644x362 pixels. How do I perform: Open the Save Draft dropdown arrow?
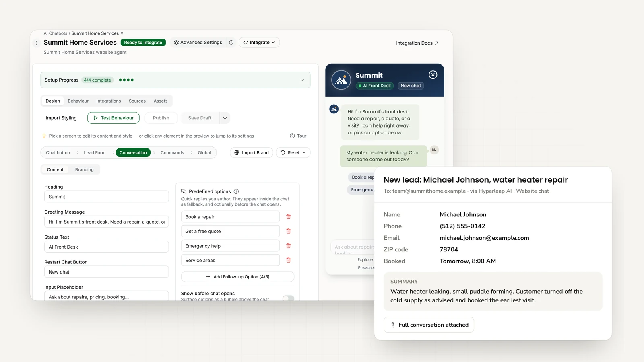(x=225, y=118)
